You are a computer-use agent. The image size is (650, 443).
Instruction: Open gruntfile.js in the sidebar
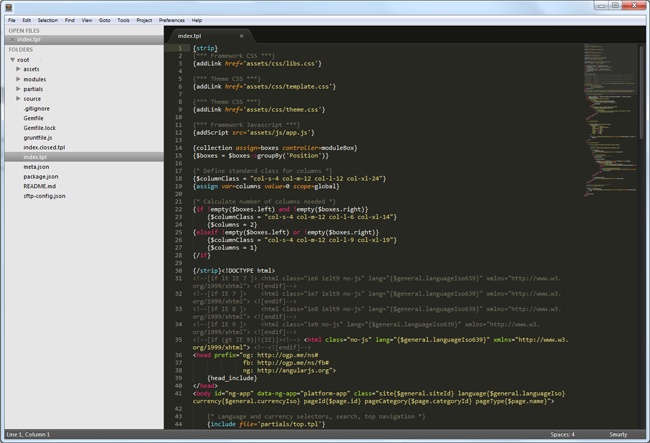click(38, 138)
